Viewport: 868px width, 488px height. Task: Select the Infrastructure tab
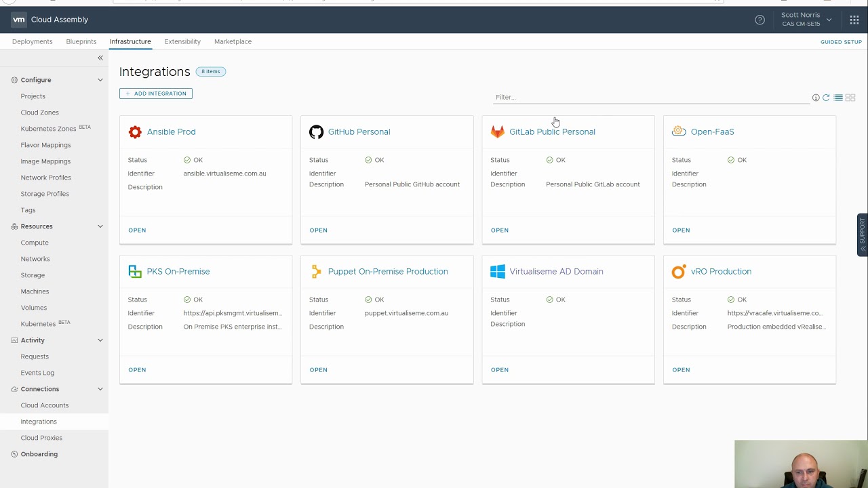[130, 41]
